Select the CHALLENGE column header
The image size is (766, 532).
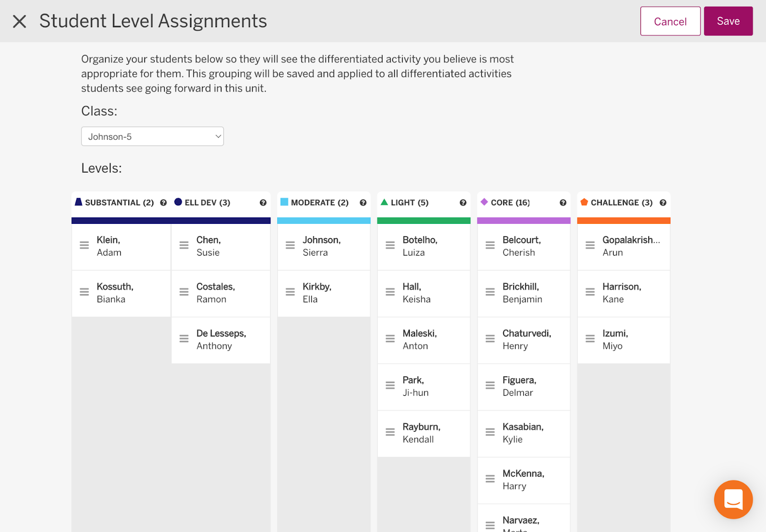[621, 202]
